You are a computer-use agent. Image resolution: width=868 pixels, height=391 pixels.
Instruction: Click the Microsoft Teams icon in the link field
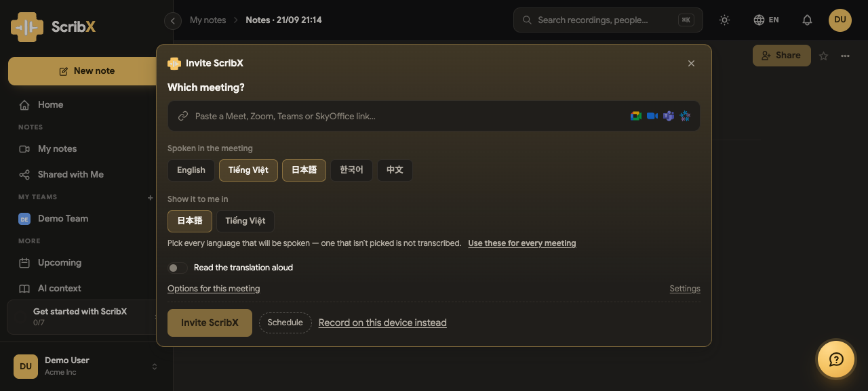coord(669,116)
